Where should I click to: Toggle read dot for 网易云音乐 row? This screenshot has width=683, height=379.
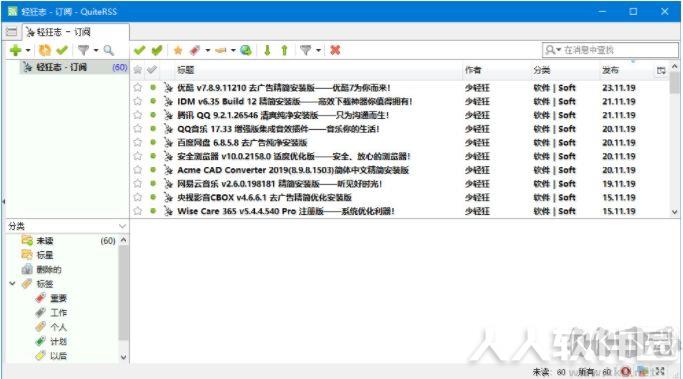click(153, 184)
